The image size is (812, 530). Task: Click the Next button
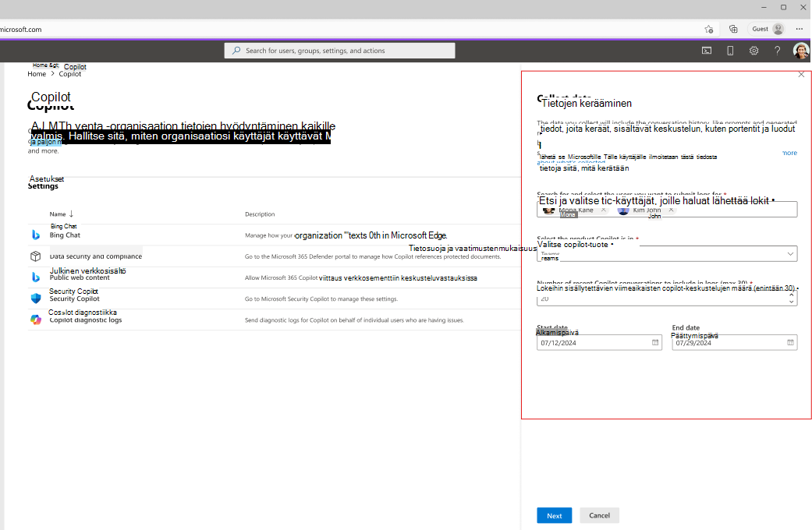pos(554,515)
